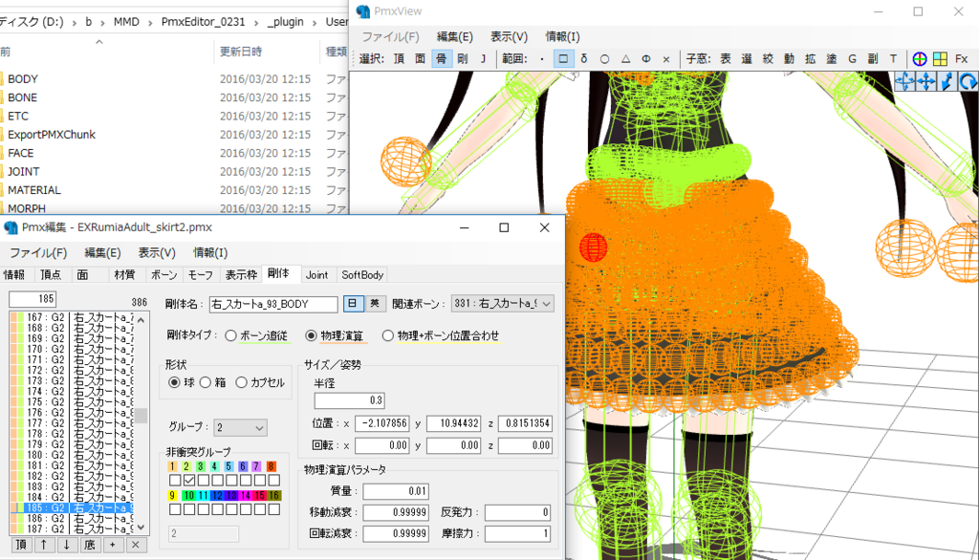
Task: Open the Fx effect button
Action: pyautogui.click(x=961, y=58)
